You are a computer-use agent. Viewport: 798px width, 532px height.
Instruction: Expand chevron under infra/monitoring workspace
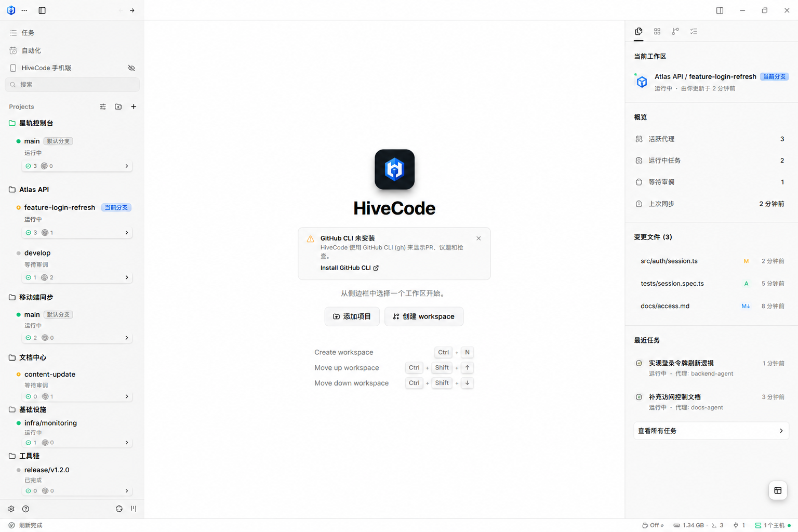click(127, 443)
